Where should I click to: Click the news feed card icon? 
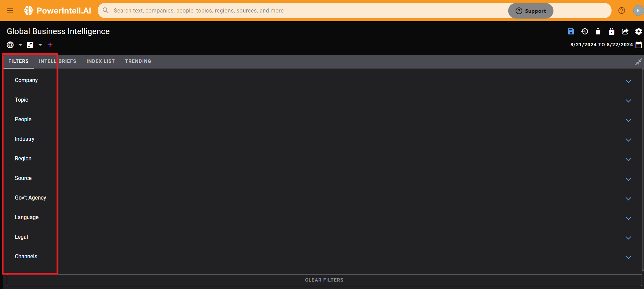tap(30, 45)
